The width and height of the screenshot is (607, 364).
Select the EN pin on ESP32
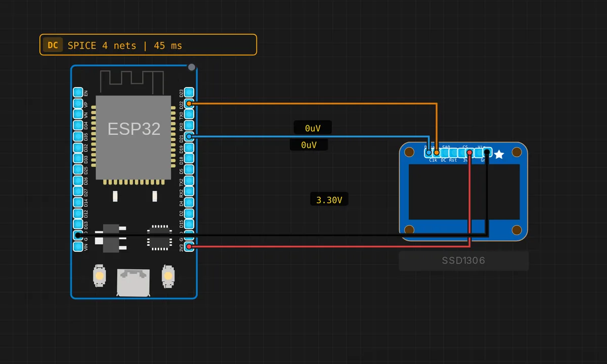point(78,93)
